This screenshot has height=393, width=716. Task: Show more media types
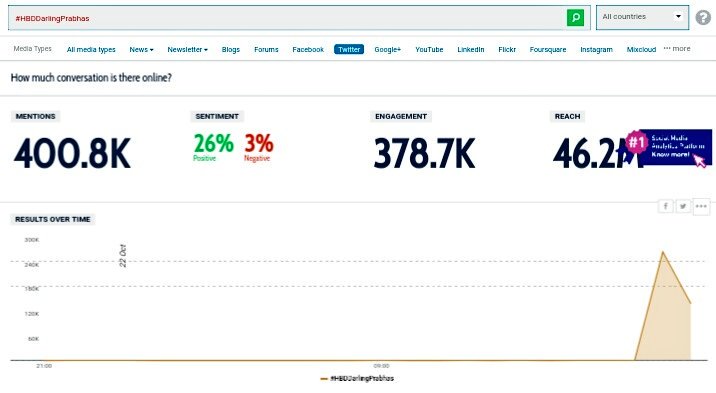(x=677, y=48)
